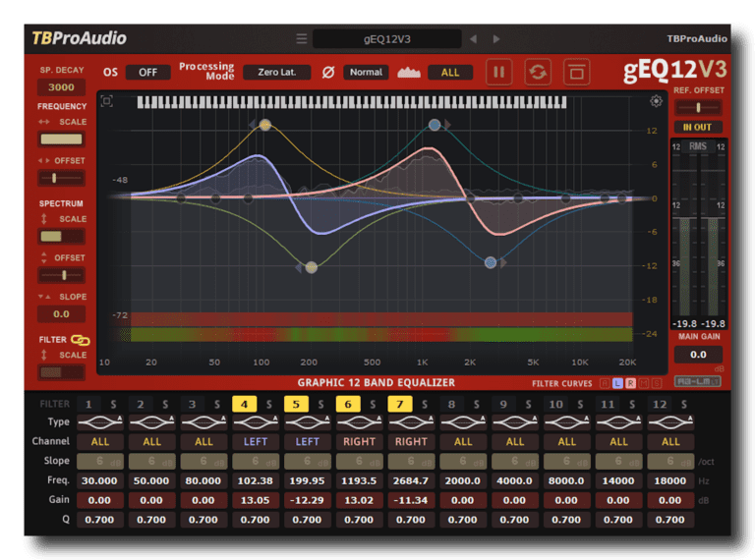This screenshot has height=560, width=755.
Task: Solo band 5 with its S button
Action: pyautogui.click(x=320, y=404)
